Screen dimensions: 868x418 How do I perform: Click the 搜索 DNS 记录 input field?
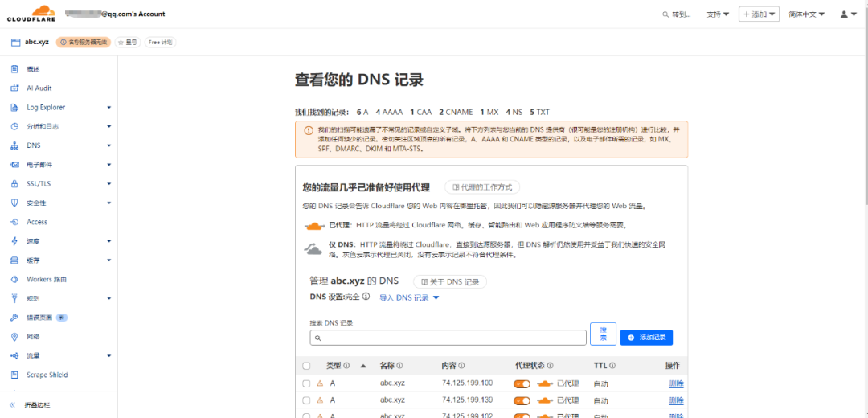click(x=448, y=338)
